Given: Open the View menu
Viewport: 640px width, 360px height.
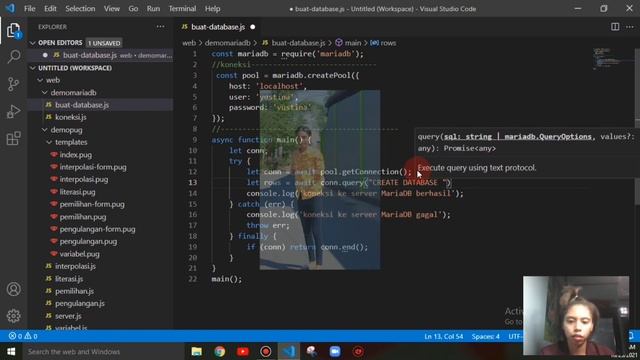Looking at the screenshot, I should (111, 9).
